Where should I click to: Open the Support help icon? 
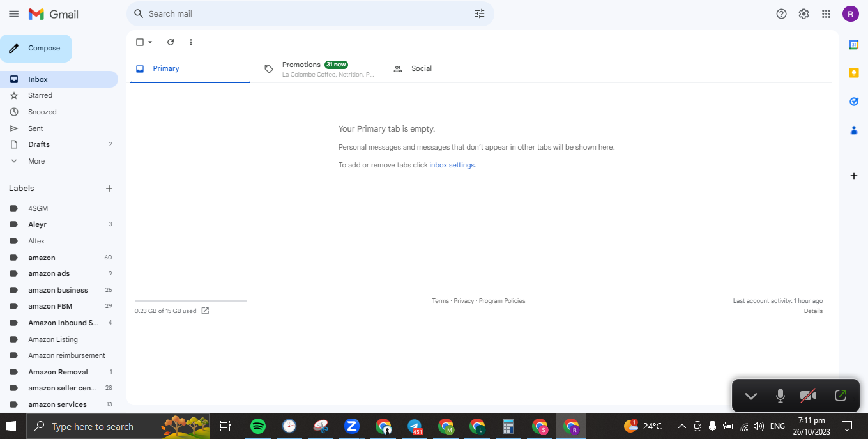point(781,13)
